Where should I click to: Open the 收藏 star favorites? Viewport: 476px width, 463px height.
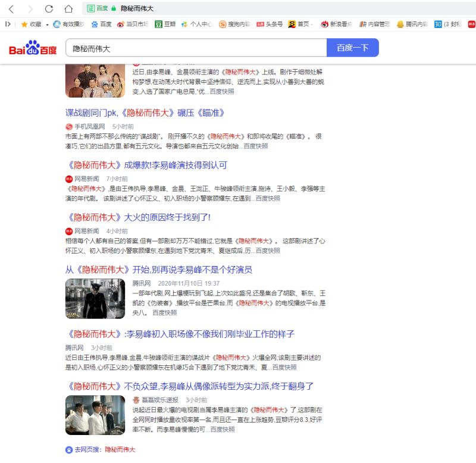point(31,24)
